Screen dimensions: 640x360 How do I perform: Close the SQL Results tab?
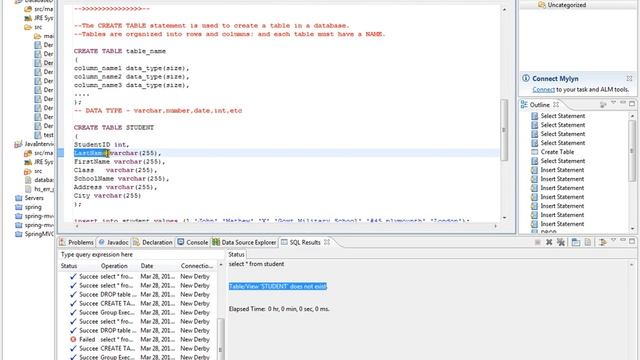pos(327,242)
